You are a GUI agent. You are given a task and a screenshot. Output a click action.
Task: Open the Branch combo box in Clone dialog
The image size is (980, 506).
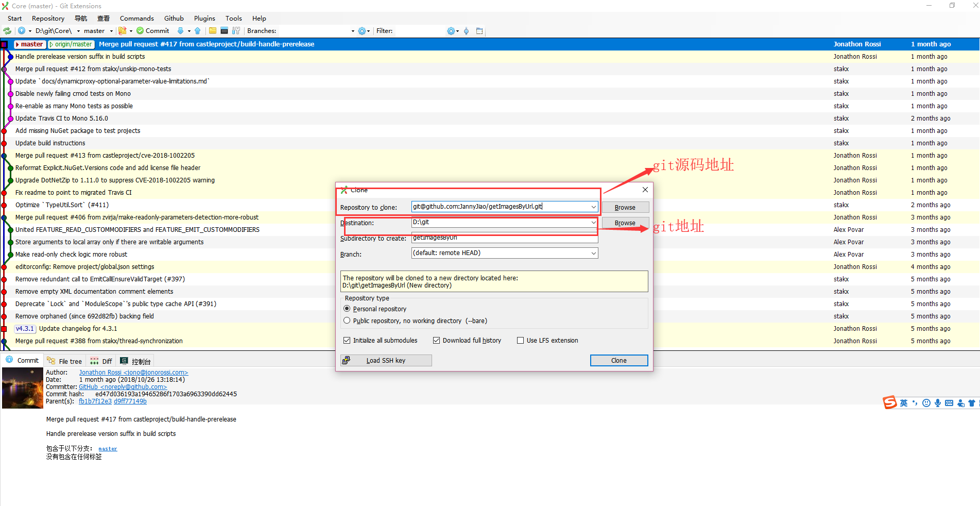[x=505, y=253]
